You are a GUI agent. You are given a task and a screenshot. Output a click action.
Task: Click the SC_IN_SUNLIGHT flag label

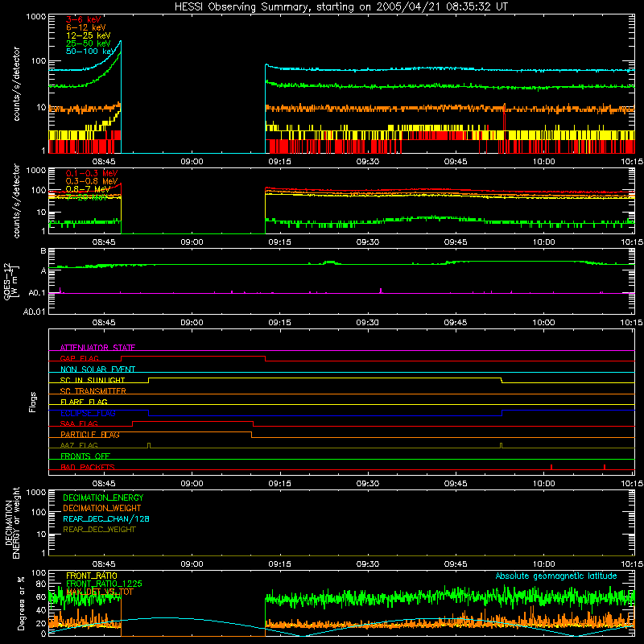point(93,380)
